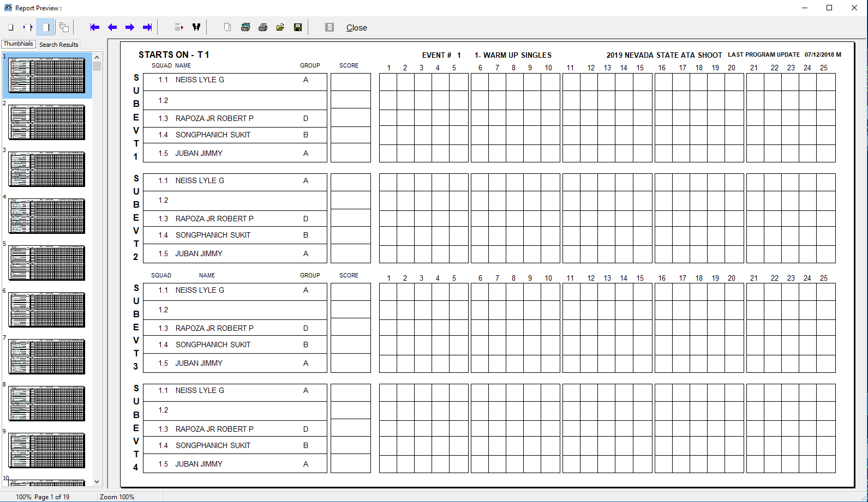This screenshot has height=502, width=868.
Task: Select the actual size page view icon
Action: click(x=11, y=27)
